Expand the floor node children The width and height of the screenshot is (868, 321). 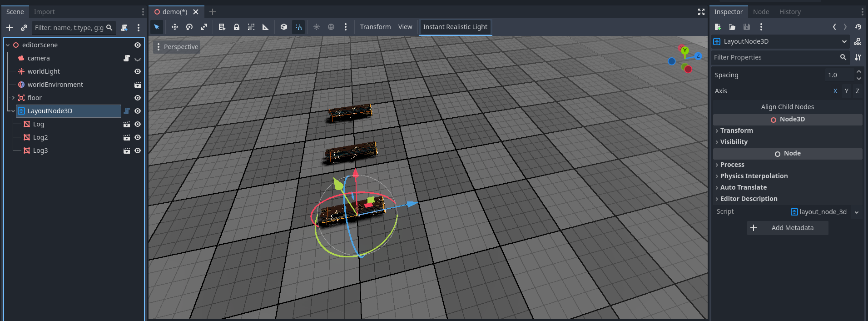[13, 98]
